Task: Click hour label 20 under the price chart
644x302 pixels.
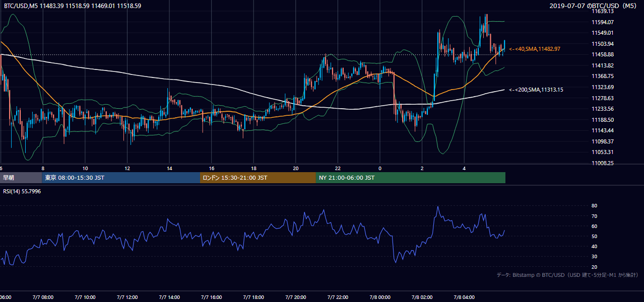Action: point(296,168)
